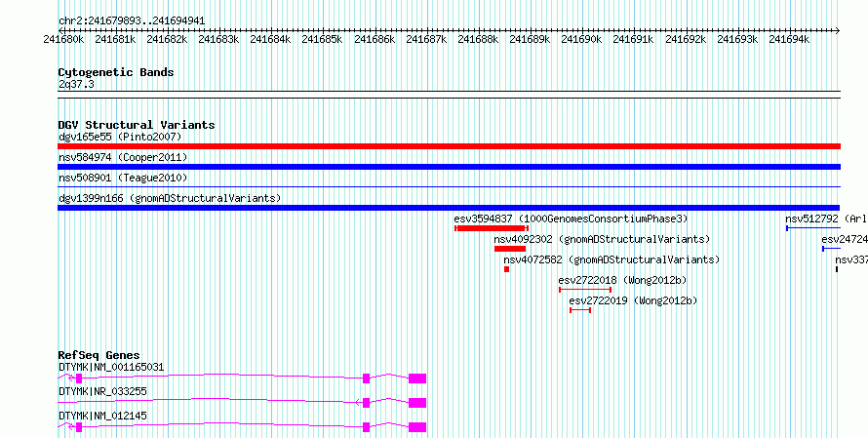Viewport: 868px width, 438px height.
Task: Click the leftmost small exon of NM_001165031
Action: (x=79, y=378)
